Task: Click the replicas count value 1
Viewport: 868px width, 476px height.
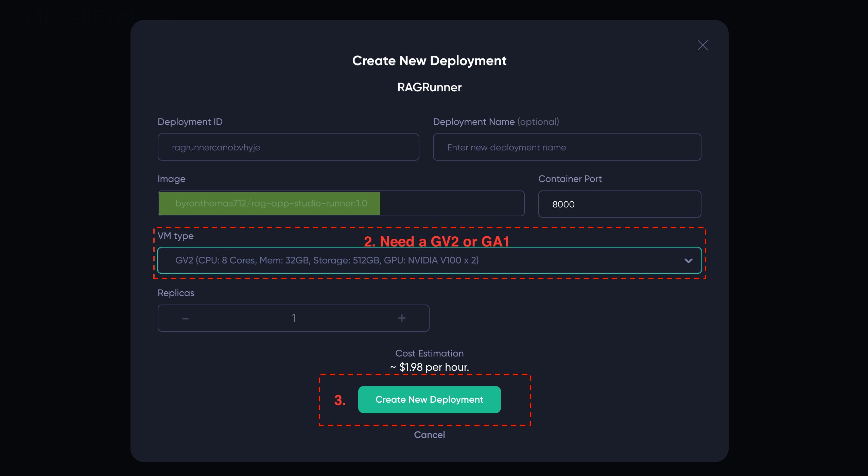Action: [293, 318]
